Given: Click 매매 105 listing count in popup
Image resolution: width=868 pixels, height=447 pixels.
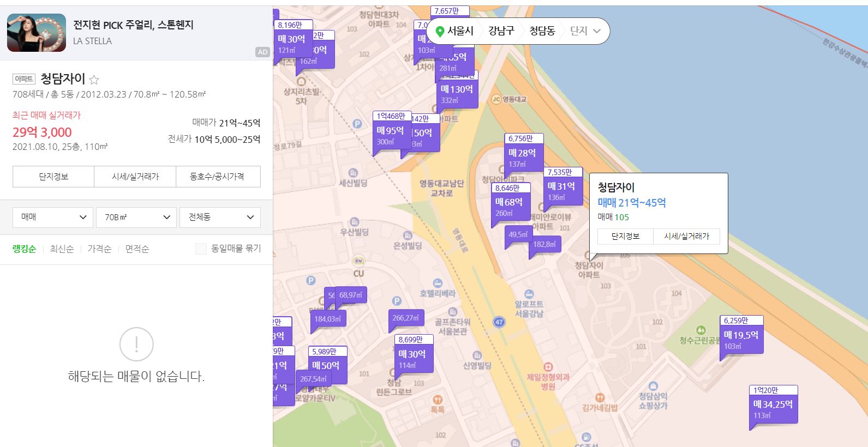Looking at the screenshot, I should point(613,217).
